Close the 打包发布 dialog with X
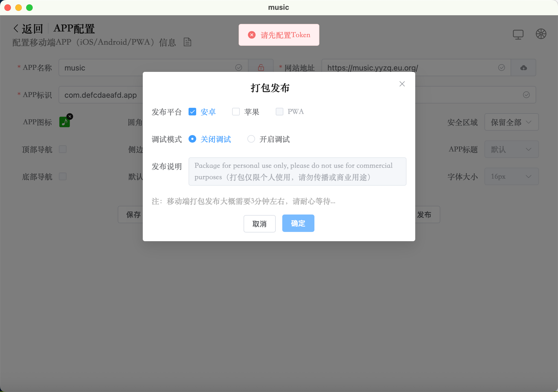 (x=402, y=84)
